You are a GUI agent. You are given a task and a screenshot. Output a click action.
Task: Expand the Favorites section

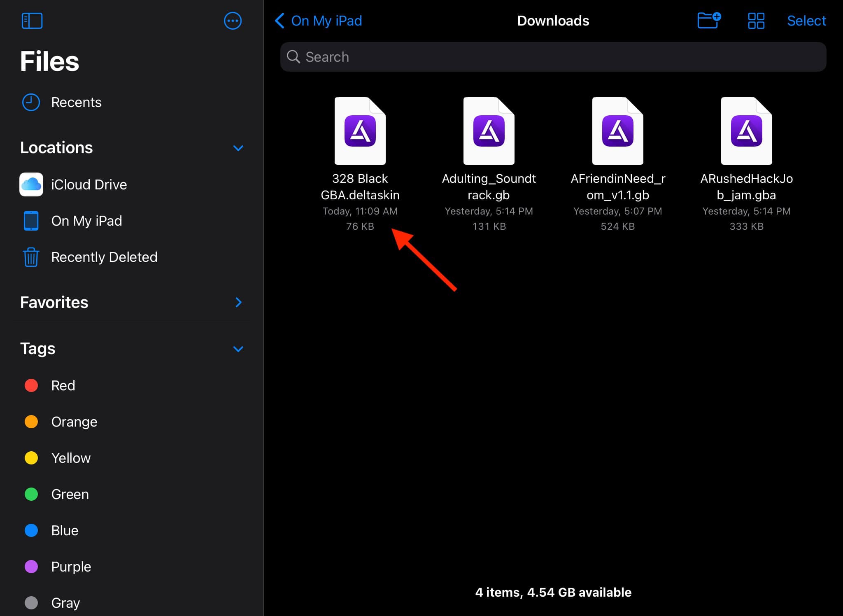click(238, 303)
